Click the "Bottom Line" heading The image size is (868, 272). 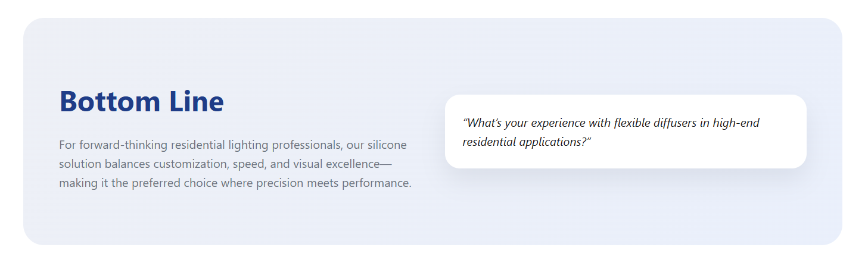142,101
